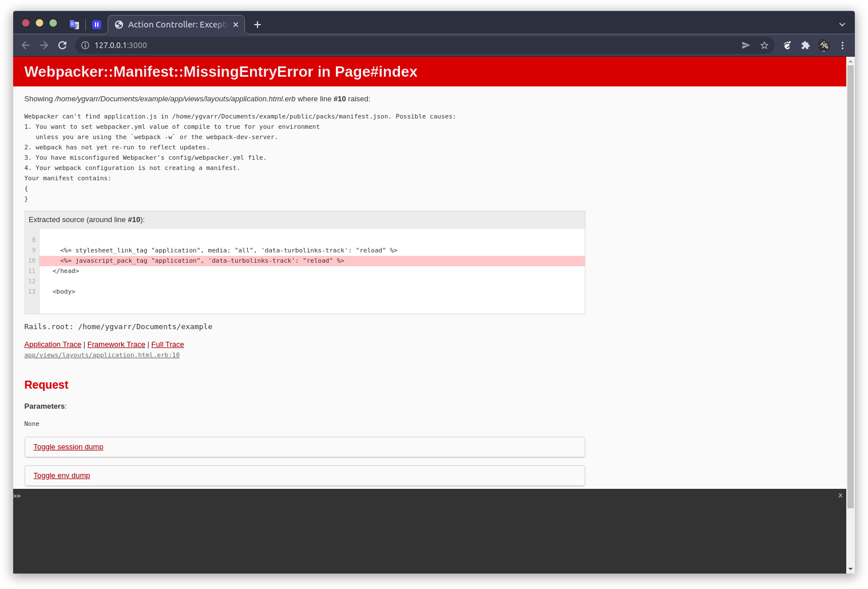The height and width of the screenshot is (589, 868).
Task: Open the Chrome three-dot menu
Action: [842, 45]
